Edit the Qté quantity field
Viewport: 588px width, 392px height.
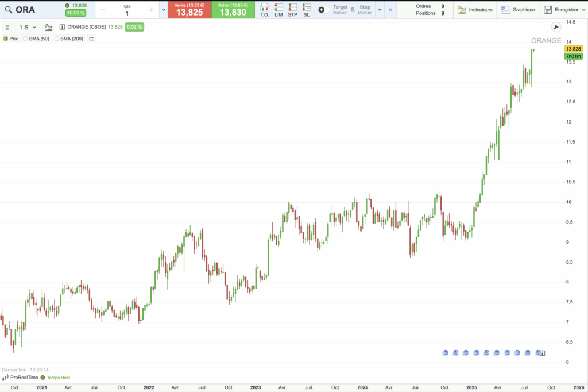tap(127, 13)
